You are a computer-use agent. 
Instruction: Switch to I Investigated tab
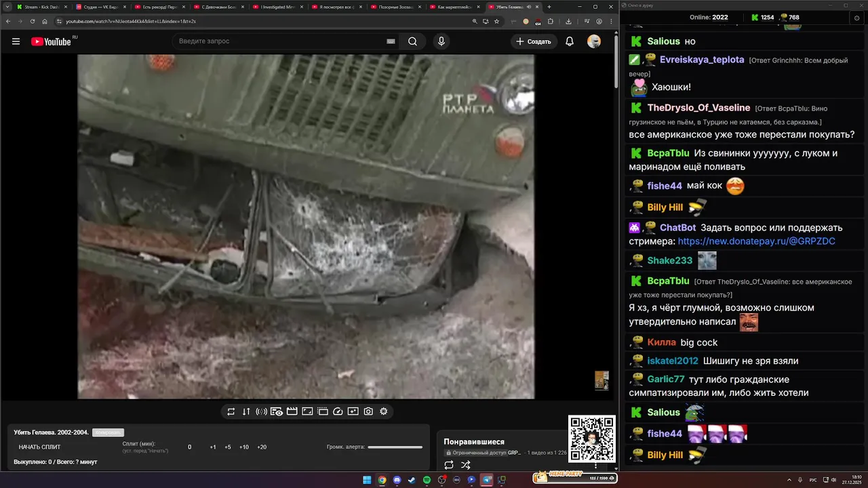click(x=277, y=7)
